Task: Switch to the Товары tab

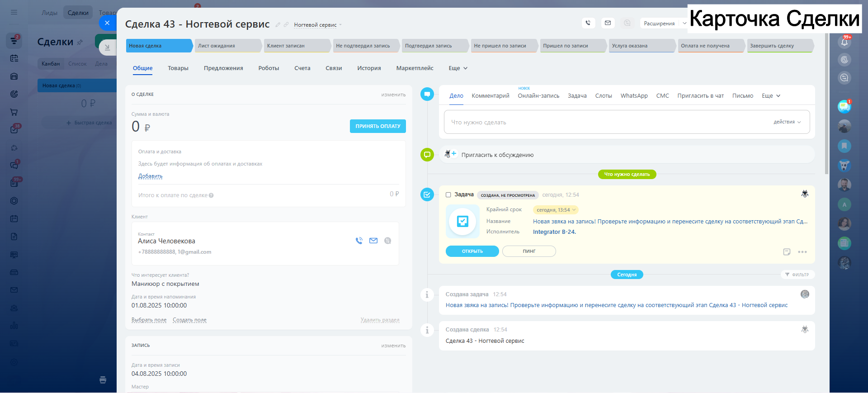Action: tap(178, 68)
